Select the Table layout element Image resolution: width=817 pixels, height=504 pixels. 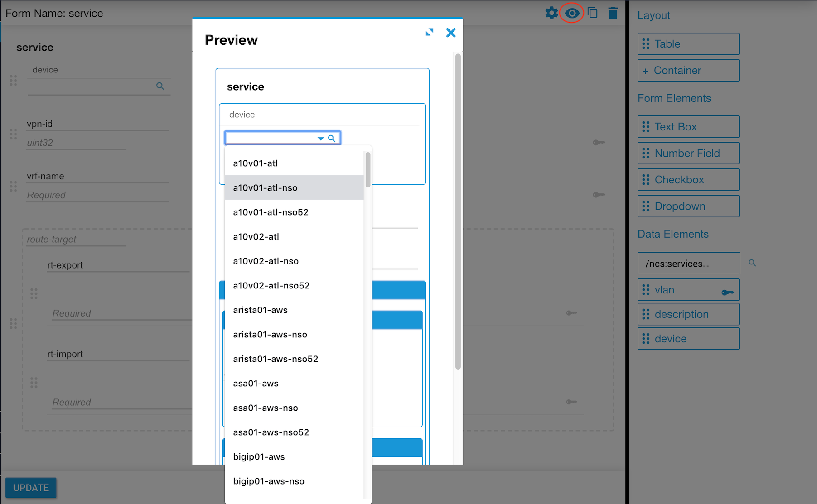coord(688,44)
